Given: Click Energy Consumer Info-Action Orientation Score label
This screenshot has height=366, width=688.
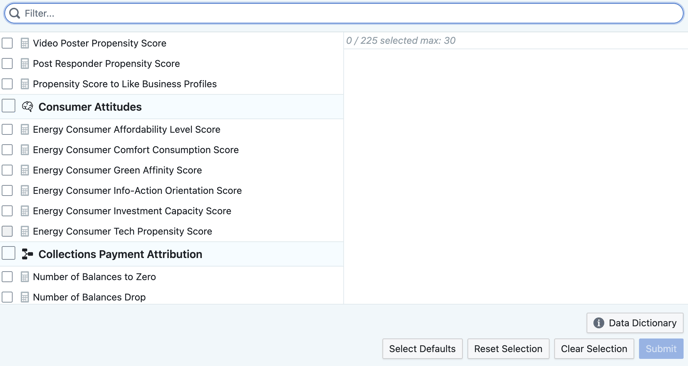Looking at the screenshot, I should (x=137, y=190).
